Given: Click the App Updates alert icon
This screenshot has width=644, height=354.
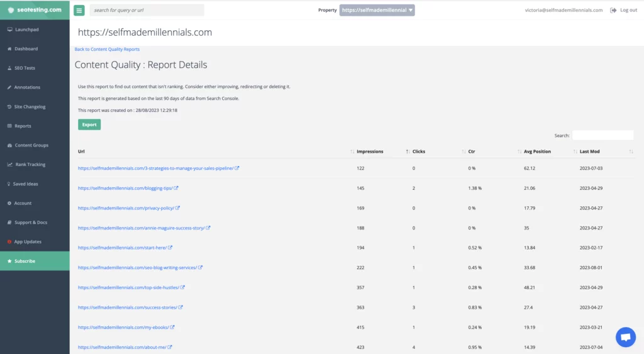Looking at the screenshot, I should (9, 242).
